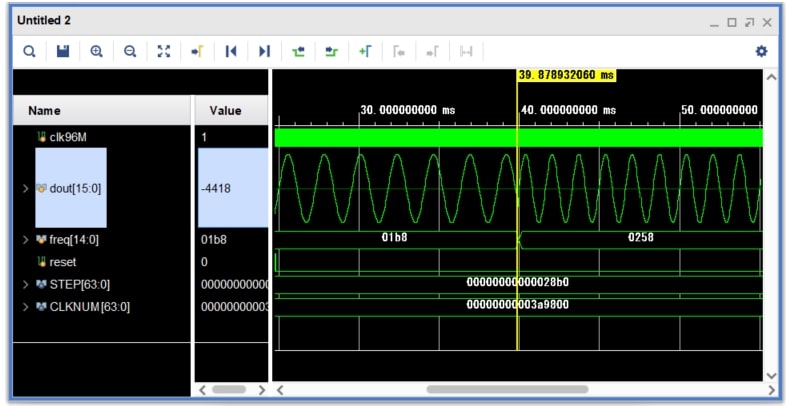787x406 pixels.
Task: Click waveform scrollbar right arrow
Action: pyautogui.click(x=771, y=389)
